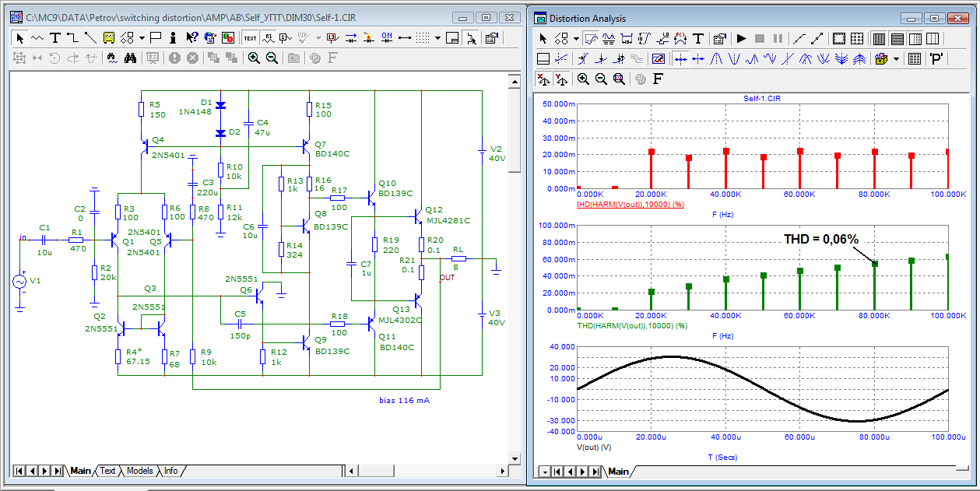This screenshot has height=491, width=980.
Task: Click the 'THD = 0,06%' annotation text
Action: (820, 240)
